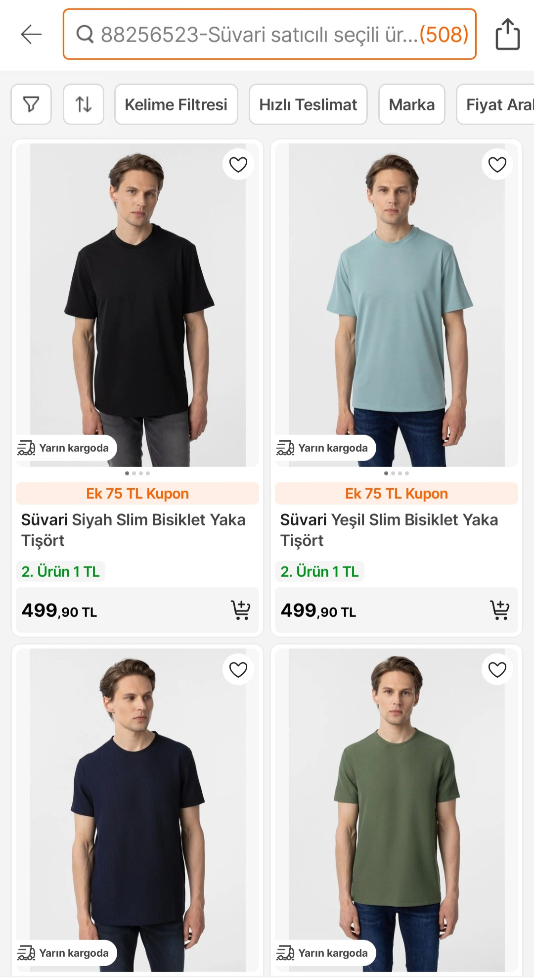534x980 pixels.
Task: Open the share icon at top right
Action: click(508, 34)
